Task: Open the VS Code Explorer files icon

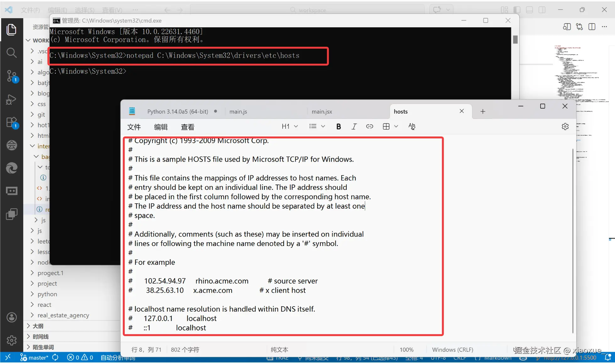Action: [12, 30]
